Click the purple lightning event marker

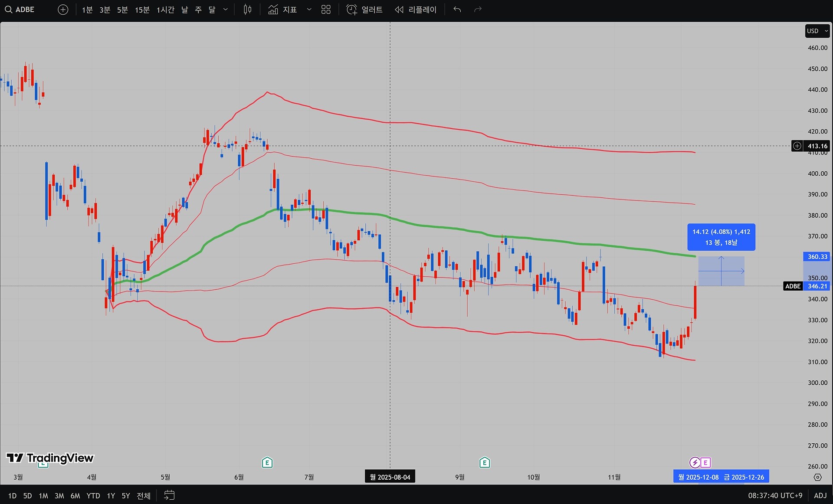pos(695,463)
